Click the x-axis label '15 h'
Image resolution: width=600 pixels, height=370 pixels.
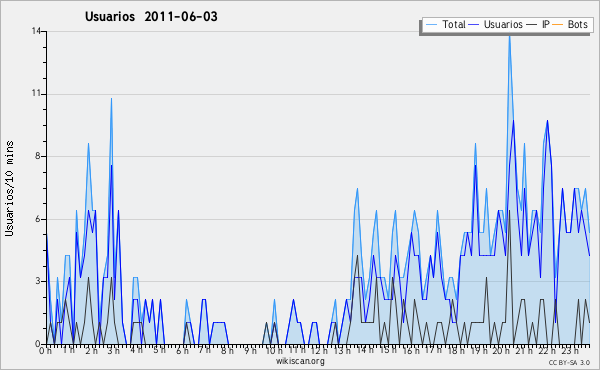(x=387, y=350)
